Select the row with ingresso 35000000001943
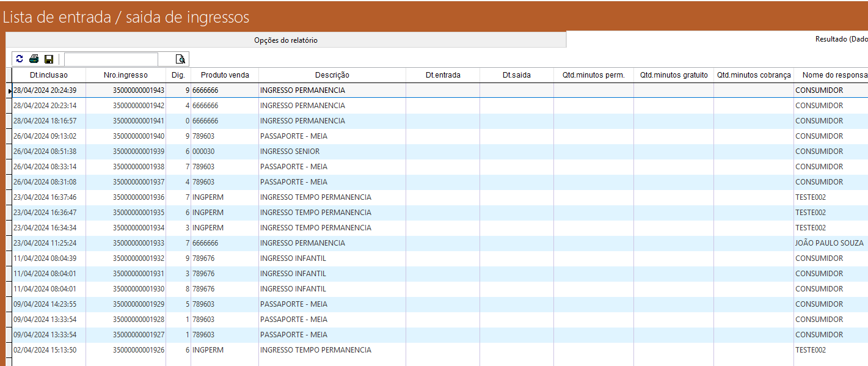The width and height of the screenshot is (868, 366). (138, 90)
